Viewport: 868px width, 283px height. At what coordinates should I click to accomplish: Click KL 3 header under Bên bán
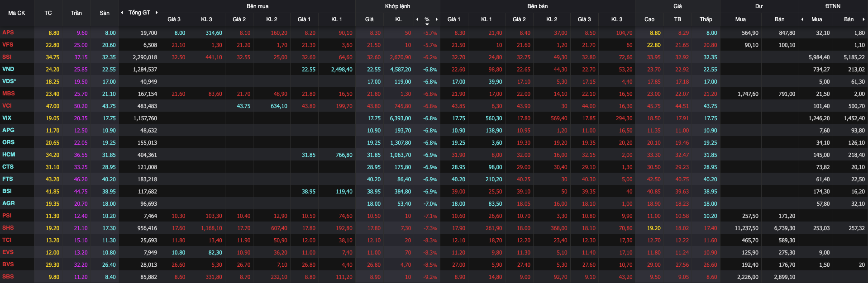coord(617,19)
